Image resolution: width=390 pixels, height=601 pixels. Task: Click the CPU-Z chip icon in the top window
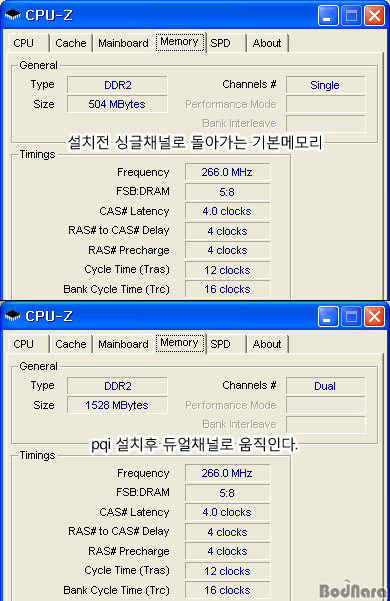12,16
